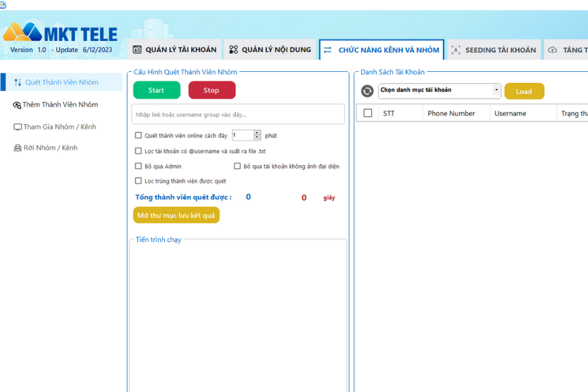This screenshot has width=588, height=392.
Task: Click the Mở thư mục lưu kết quả button
Action: click(176, 216)
